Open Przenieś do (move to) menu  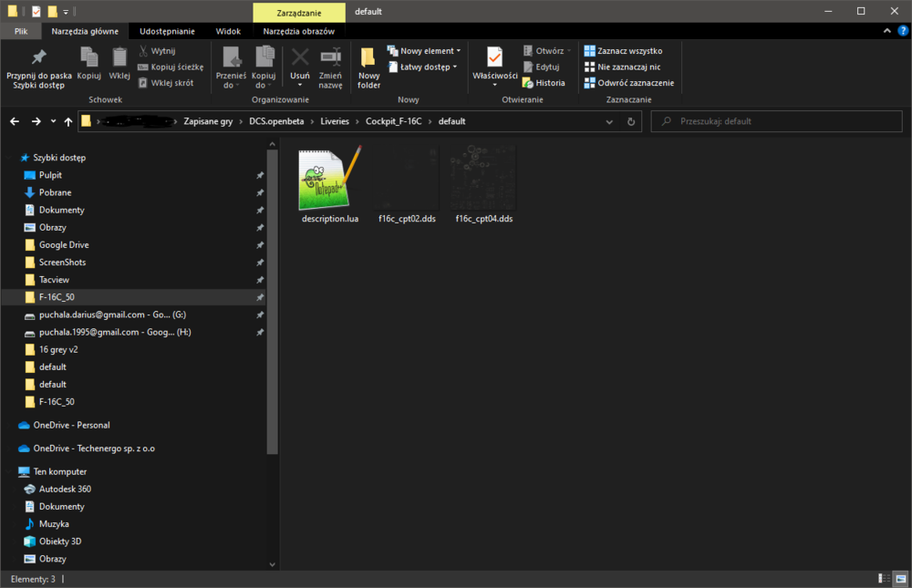click(231, 68)
